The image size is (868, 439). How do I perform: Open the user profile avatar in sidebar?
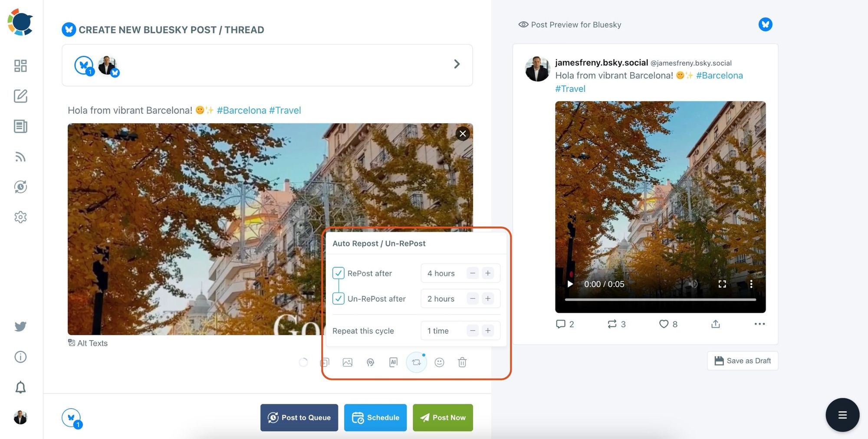tap(20, 417)
